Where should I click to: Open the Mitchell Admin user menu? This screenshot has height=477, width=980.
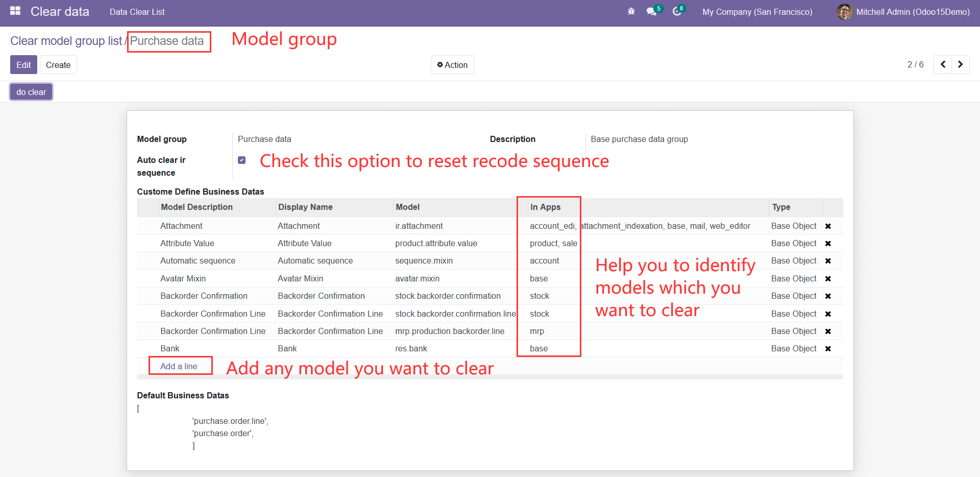point(903,12)
